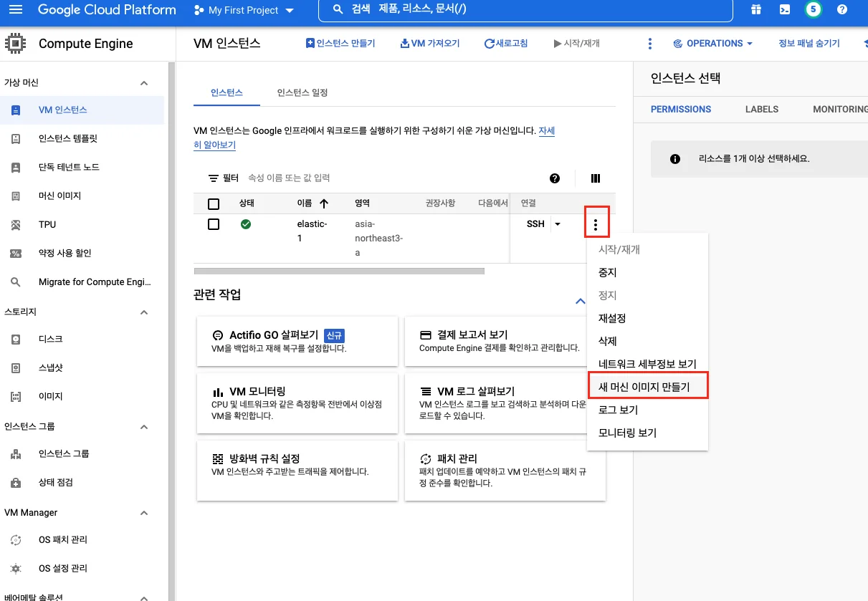Viewport: 868px width, 601px height.
Task: Collapse the 가상 머신 sidebar section
Action: (x=144, y=83)
